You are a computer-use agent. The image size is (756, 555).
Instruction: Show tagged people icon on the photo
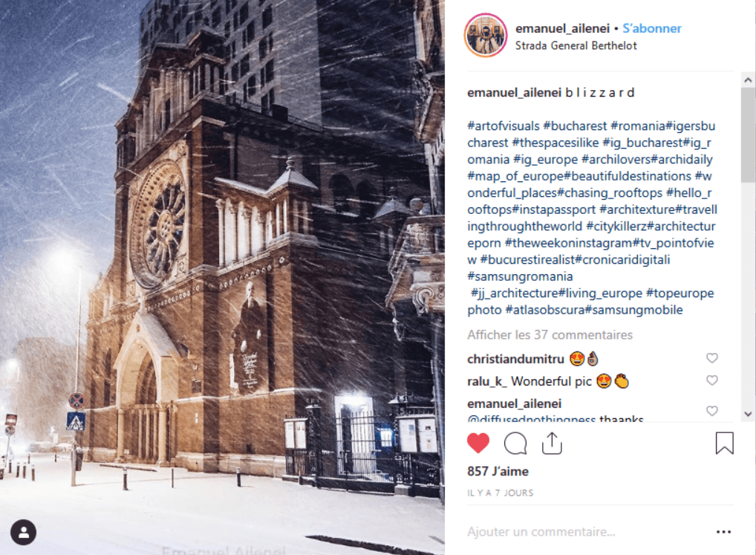click(x=23, y=532)
